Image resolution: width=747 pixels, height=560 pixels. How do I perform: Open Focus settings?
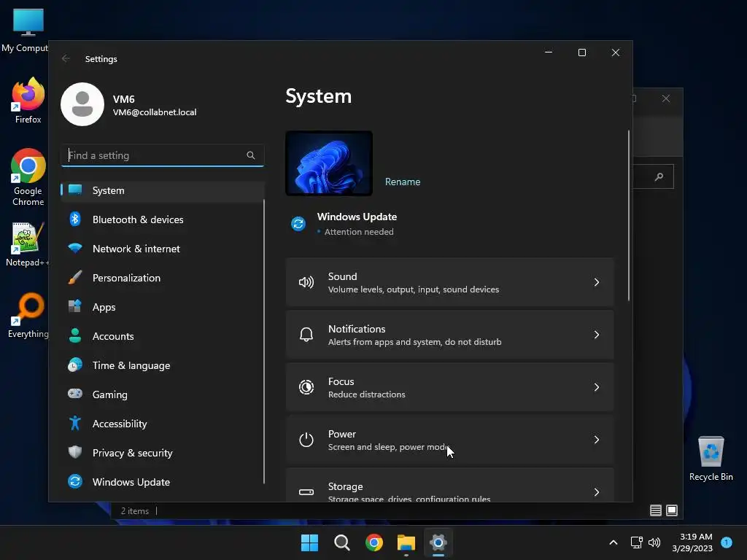449,387
